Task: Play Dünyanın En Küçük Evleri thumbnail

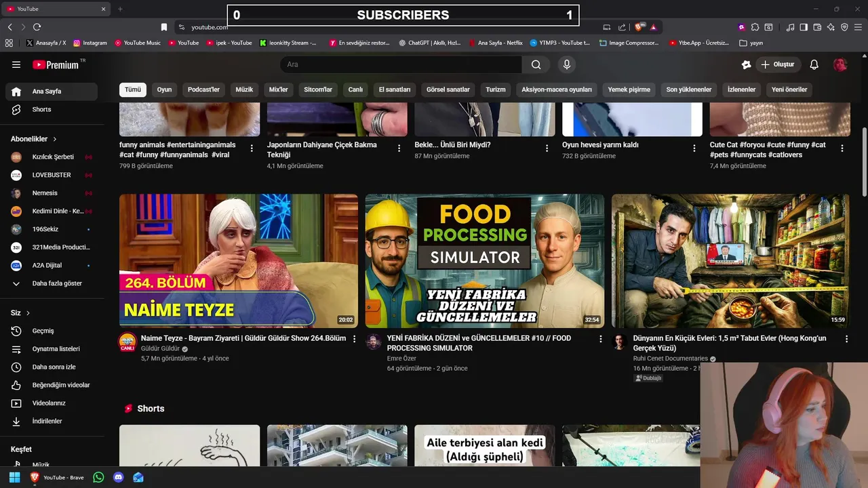Action: (x=730, y=261)
